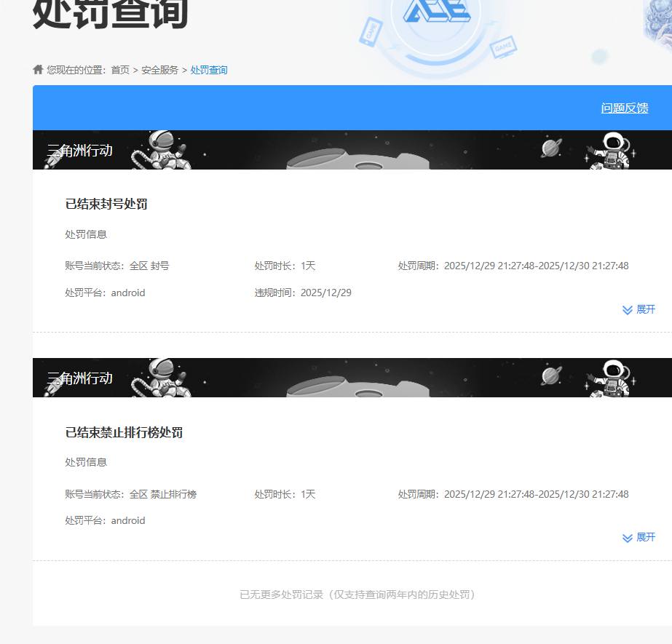672x644 pixels.
Task: Click 处罚时长: 1天 in 禁止排行榜 record
Action: pos(285,494)
